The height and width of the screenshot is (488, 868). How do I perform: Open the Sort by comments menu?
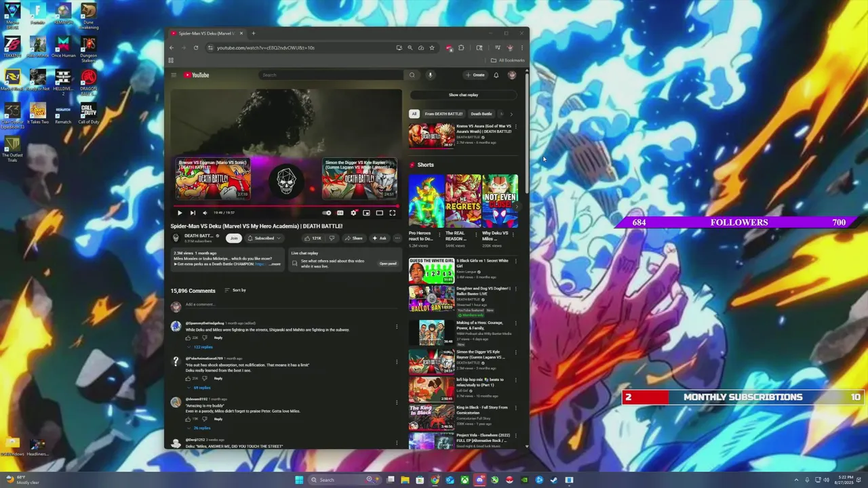coord(235,290)
